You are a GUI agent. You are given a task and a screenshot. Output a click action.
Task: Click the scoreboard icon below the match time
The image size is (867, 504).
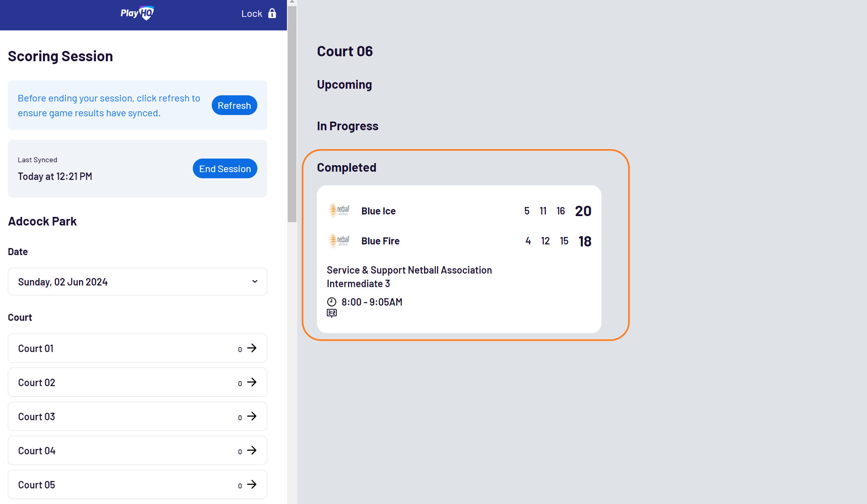click(331, 313)
